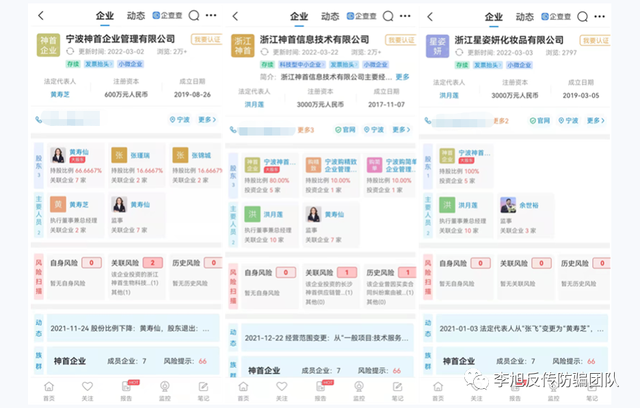Open three-dot menu on 浙江神首信息技术 screen
The width and height of the screenshot is (640, 408).
click(x=405, y=16)
